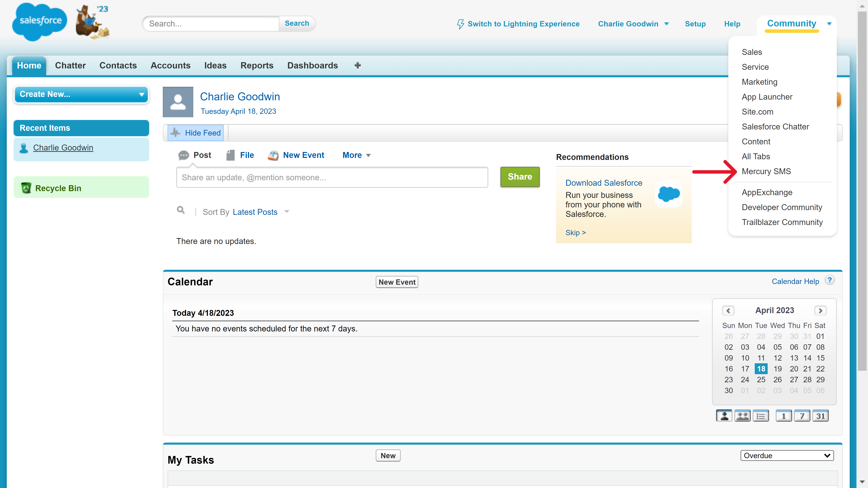Image resolution: width=868 pixels, height=488 pixels.
Task: Click the Search button
Action: [297, 23]
